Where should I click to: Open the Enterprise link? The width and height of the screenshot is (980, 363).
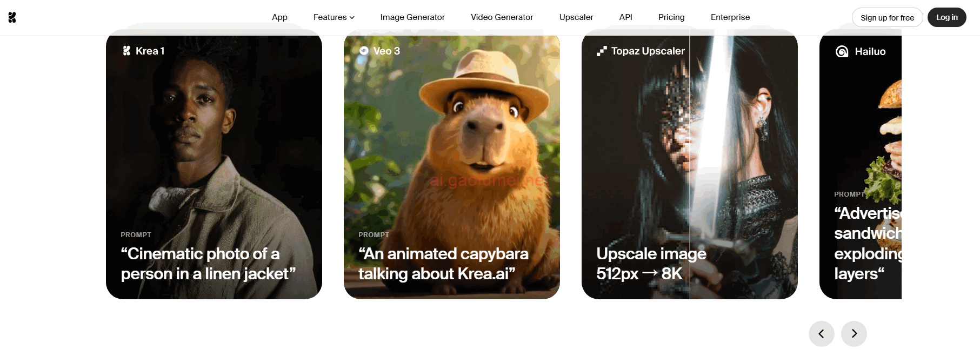click(730, 17)
